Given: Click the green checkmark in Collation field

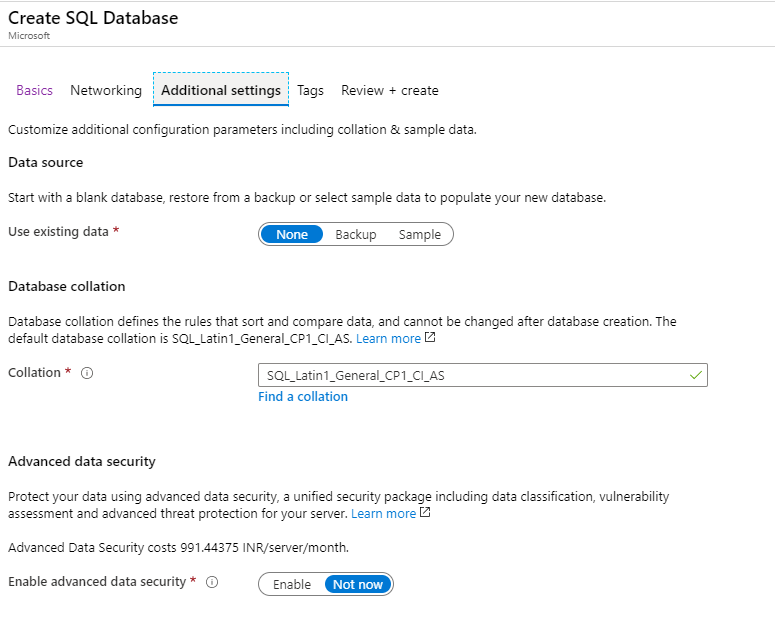Looking at the screenshot, I should [x=696, y=375].
